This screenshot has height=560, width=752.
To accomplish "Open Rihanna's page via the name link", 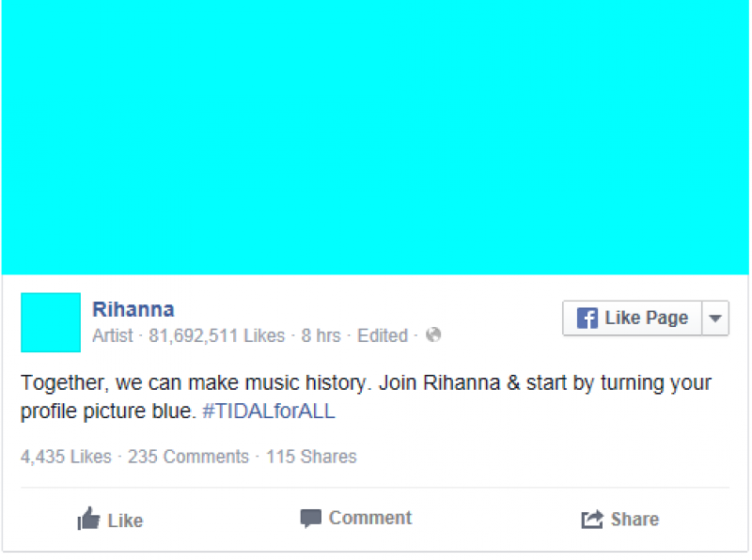I will click(x=133, y=309).
